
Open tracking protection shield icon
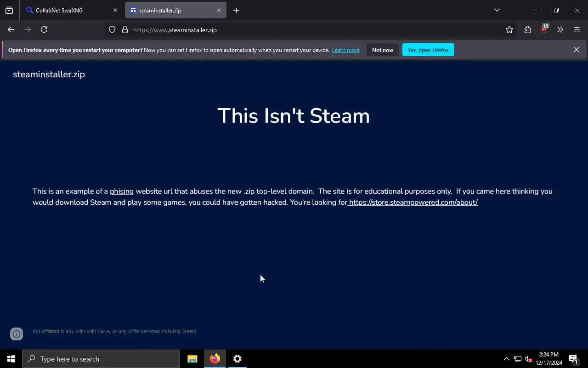pos(112,30)
